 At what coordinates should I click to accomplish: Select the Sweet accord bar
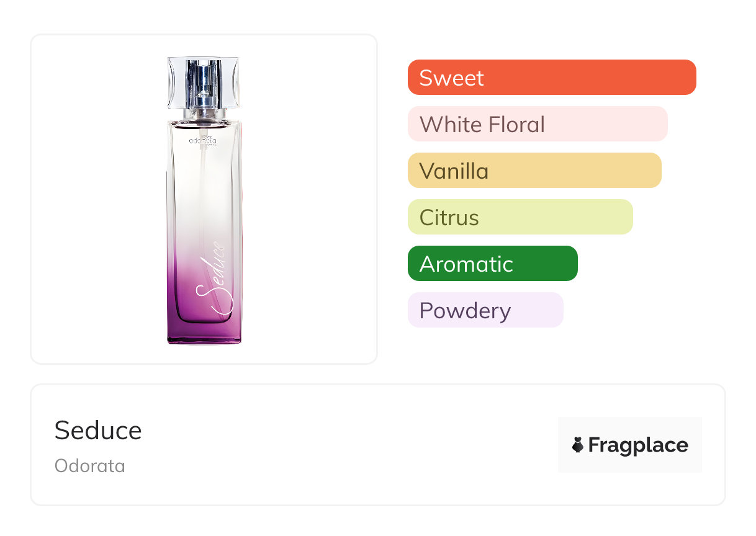(552, 78)
